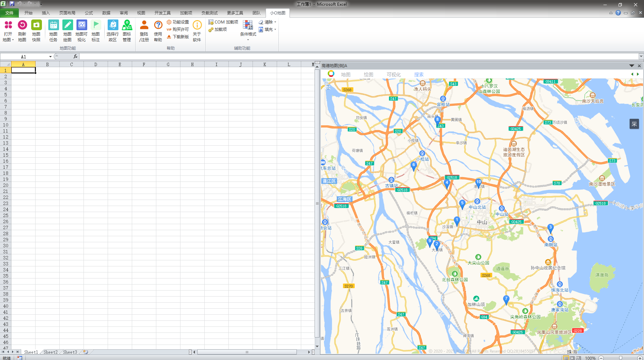The height and width of the screenshot is (360, 644).
Task: Switch to the 开发工具 ribbon tab
Action: pyautogui.click(x=162, y=13)
